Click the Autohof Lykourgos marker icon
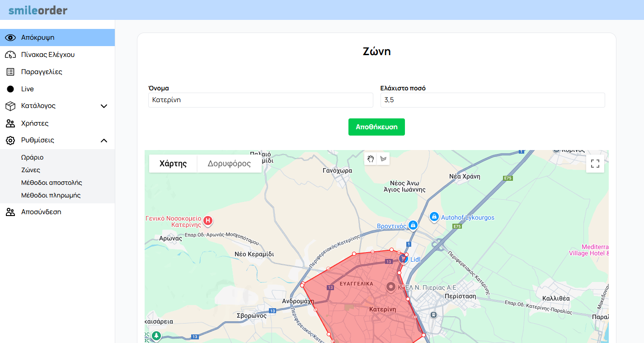This screenshot has width=644, height=343. 434,217
